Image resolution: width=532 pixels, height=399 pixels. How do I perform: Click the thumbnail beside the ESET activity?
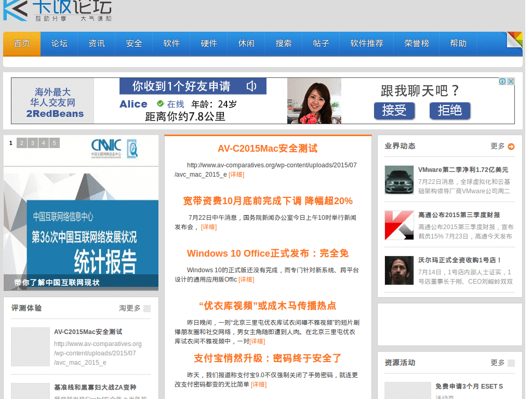(407, 391)
